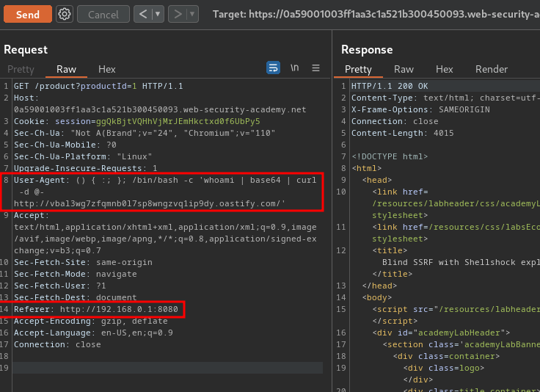
Task: Open the request settings gear icon
Action: pos(65,14)
